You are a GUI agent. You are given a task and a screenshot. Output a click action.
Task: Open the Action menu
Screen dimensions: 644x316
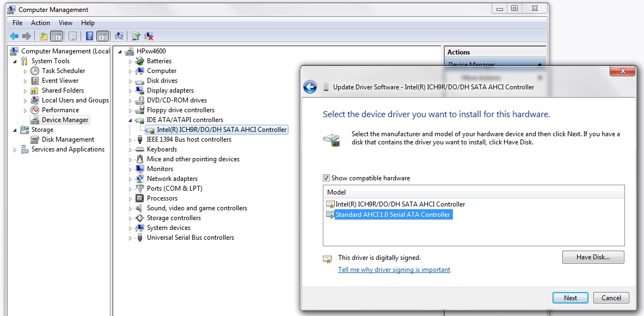pos(40,22)
